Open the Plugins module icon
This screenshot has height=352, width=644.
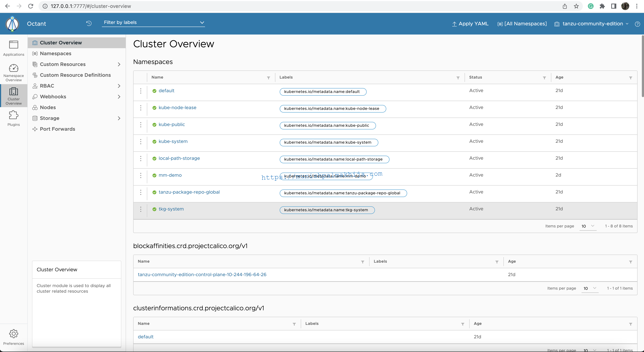coord(13,115)
